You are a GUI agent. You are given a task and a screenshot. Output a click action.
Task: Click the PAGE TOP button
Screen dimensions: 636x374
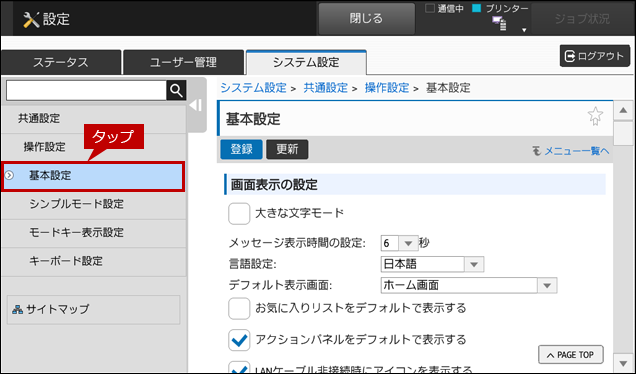coord(571,355)
